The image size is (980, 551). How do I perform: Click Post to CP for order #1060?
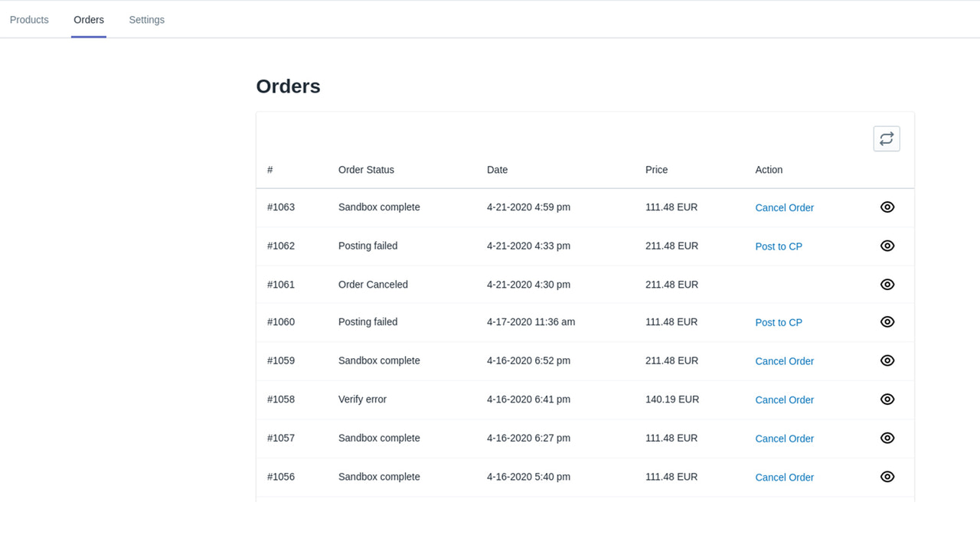(x=779, y=322)
